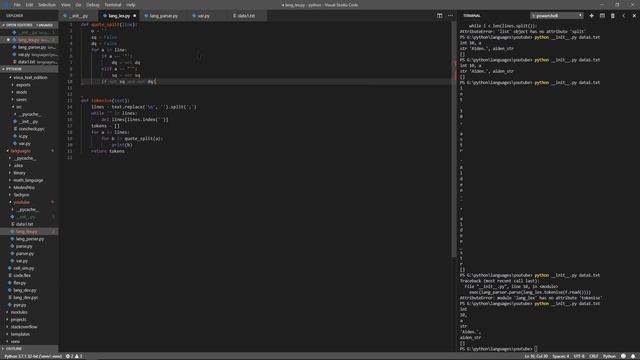This screenshot has width=640, height=360.
Task: Open errors and warnings count in status bar
Action: [x=74, y=356]
